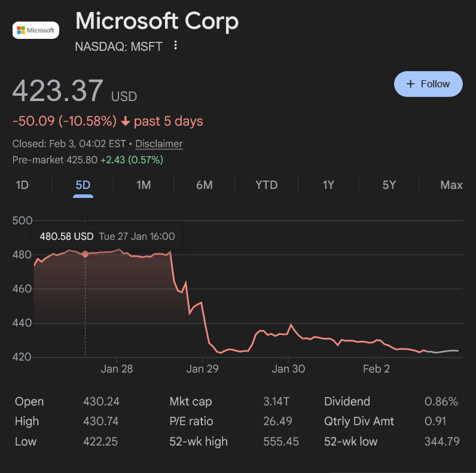Click the Microsoft logo icon
The width and height of the screenshot is (476, 473).
[36, 30]
